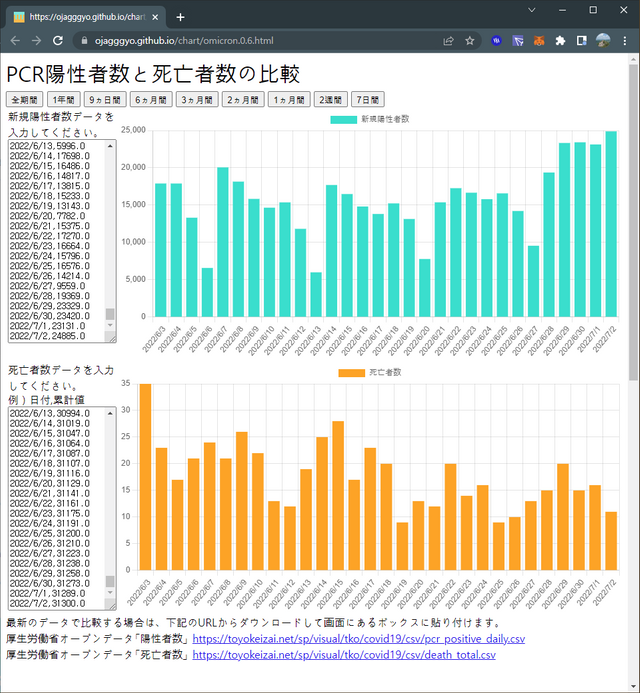Click the page scrollbar up arrow
Image resolution: width=640 pixels, height=693 pixels.
pyautogui.click(x=633, y=59)
